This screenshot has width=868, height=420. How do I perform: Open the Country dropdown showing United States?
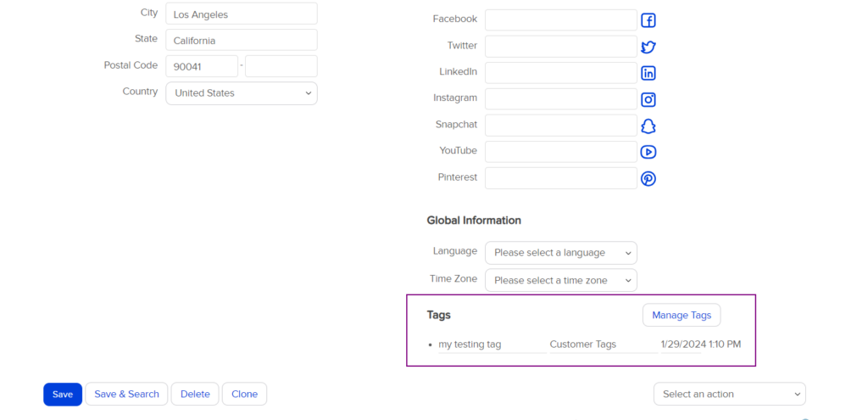tap(242, 93)
